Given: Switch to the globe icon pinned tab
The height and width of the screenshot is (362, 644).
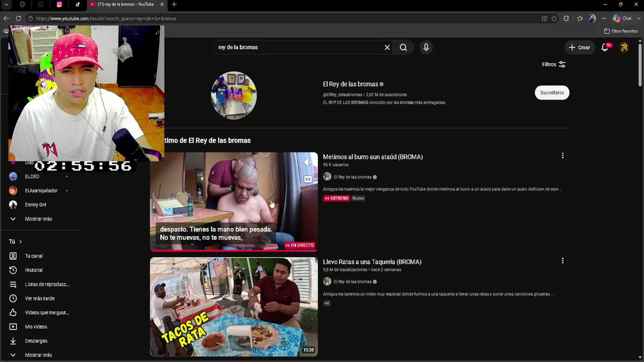Looking at the screenshot, I should click(x=23, y=5).
